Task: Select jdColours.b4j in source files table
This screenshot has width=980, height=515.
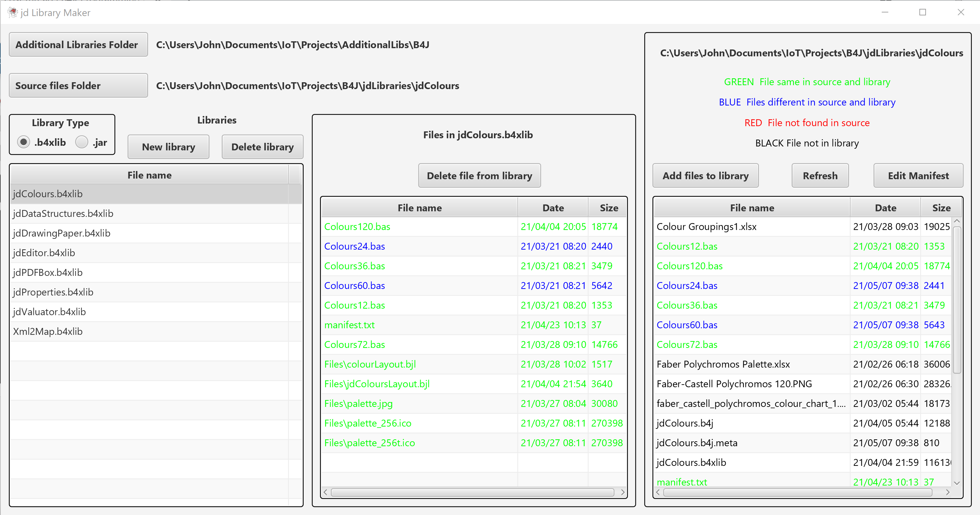Action: pos(685,423)
